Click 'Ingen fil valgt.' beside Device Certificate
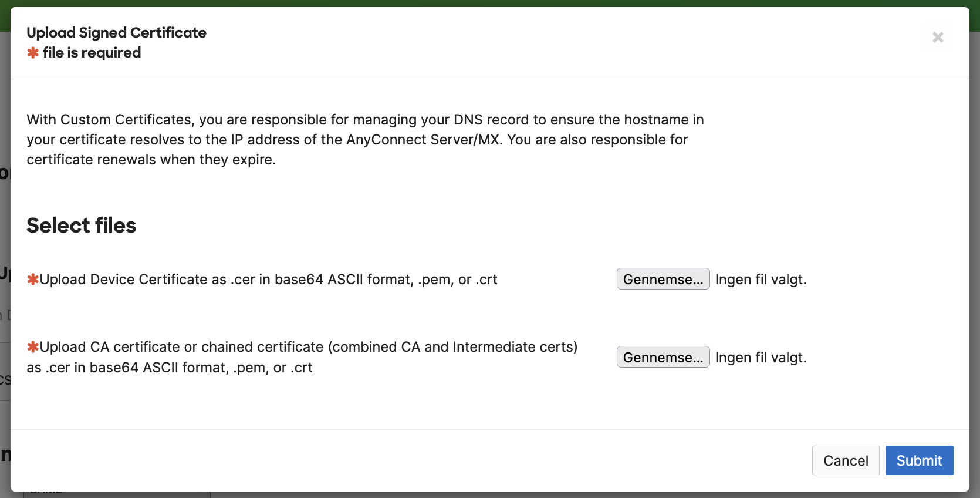 761,280
